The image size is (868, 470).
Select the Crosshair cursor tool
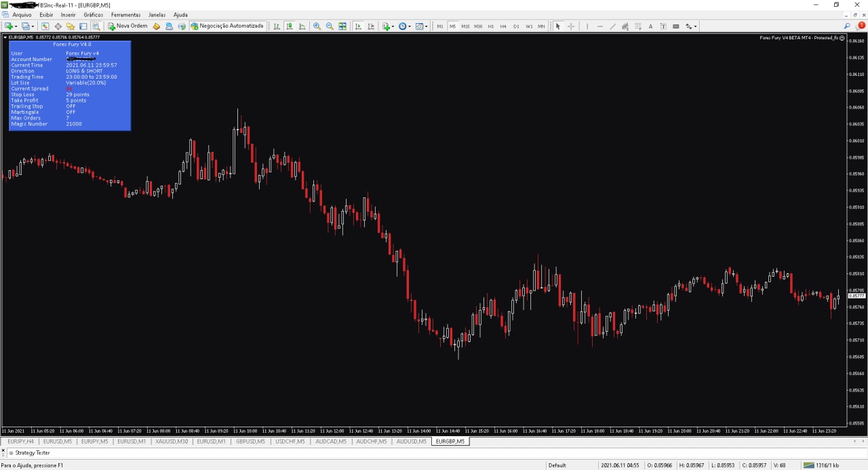[x=571, y=26]
